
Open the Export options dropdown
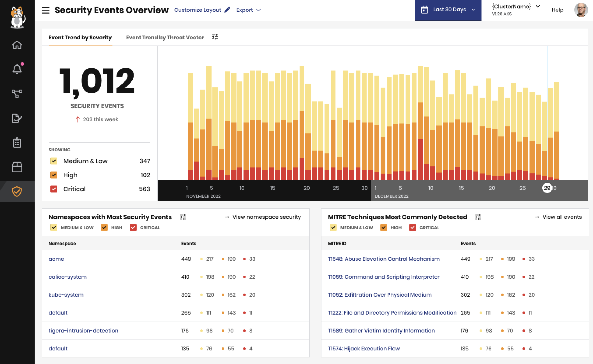tap(248, 9)
